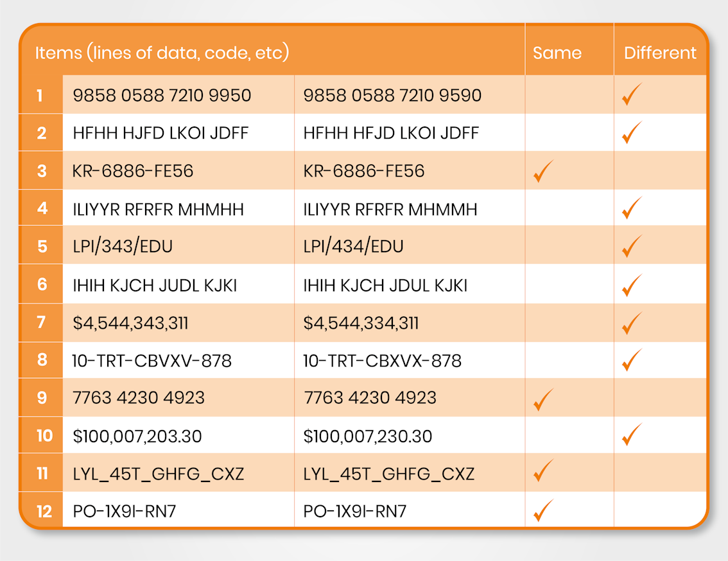The width and height of the screenshot is (728, 561).
Task: Select the row number 8 cell
Action: tap(42, 359)
